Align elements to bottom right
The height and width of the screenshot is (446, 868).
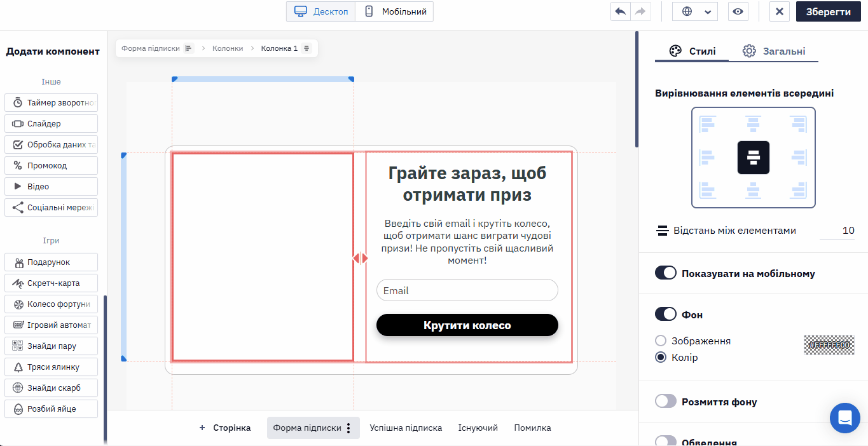click(x=799, y=190)
